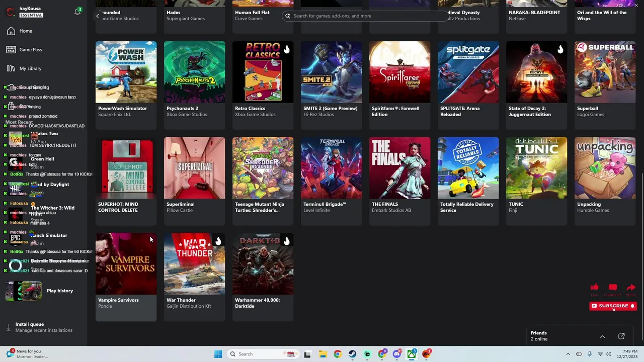
Task: Open Totally Reliable Delivery Service tile
Action: pos(468,181)
